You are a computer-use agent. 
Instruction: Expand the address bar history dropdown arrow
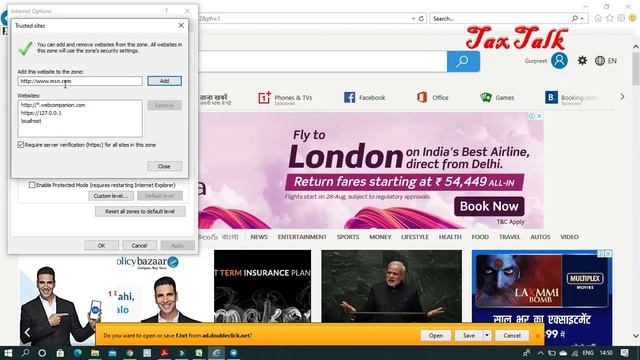[413, 18]
